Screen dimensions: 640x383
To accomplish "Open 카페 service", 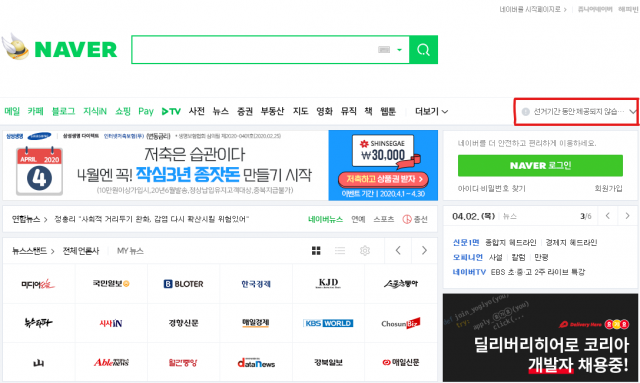I will pos(36,111).
